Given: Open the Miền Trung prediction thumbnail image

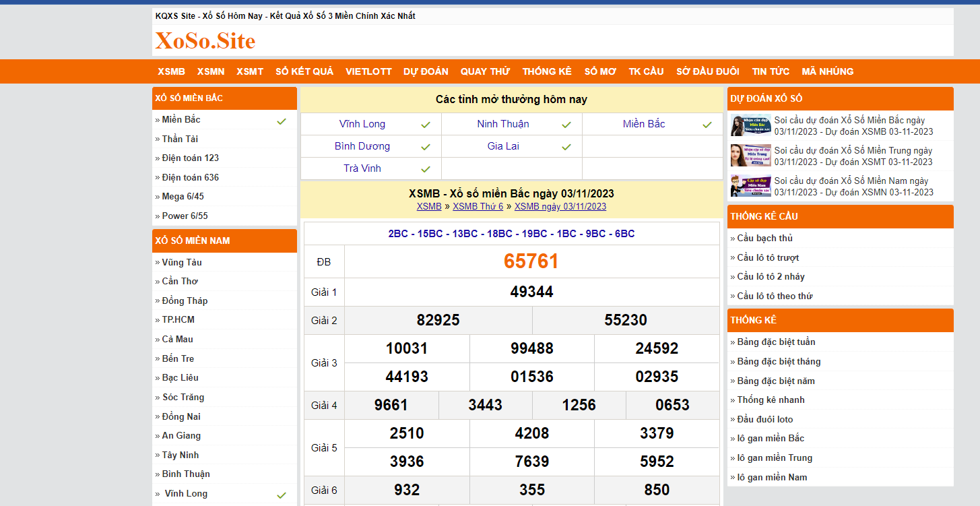Looking at the screenshot, I should (742, 155).
